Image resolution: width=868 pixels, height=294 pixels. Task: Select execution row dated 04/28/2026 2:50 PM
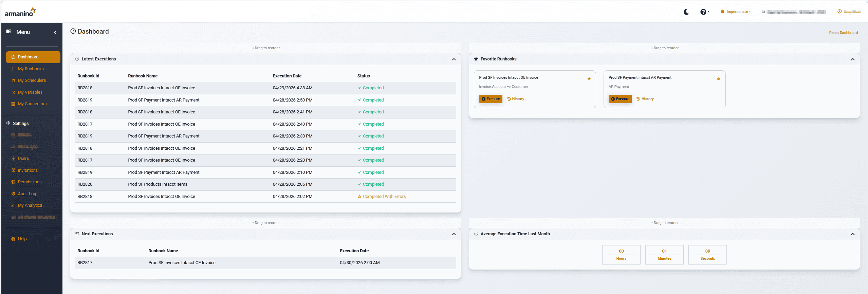click(265, 100)
